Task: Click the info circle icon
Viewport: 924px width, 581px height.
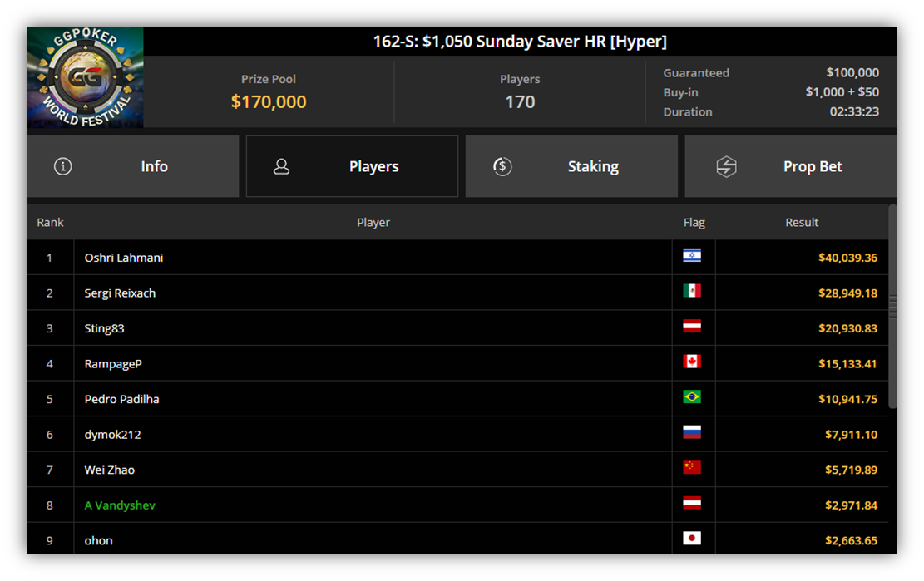Action: [63, 166]
